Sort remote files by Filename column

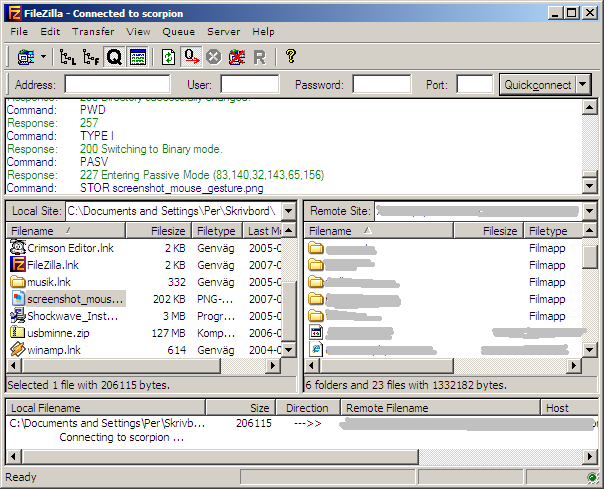tap(379, 231)
